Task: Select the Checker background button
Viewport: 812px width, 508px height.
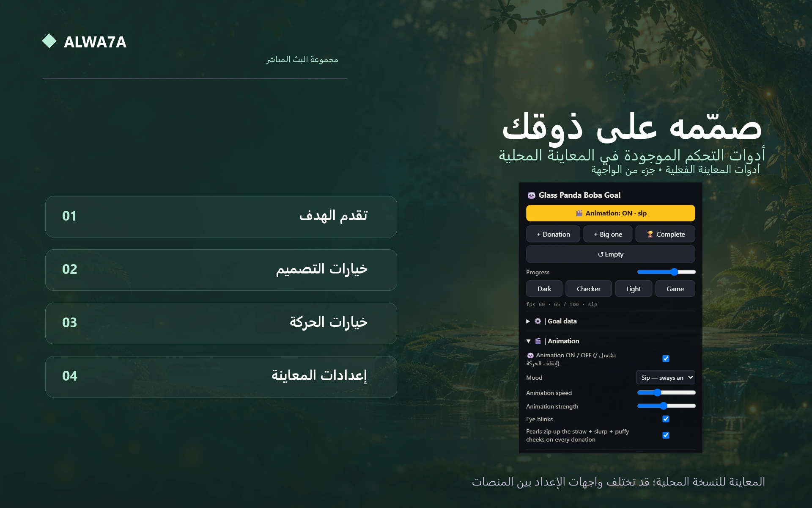Action: pos(589,289)
